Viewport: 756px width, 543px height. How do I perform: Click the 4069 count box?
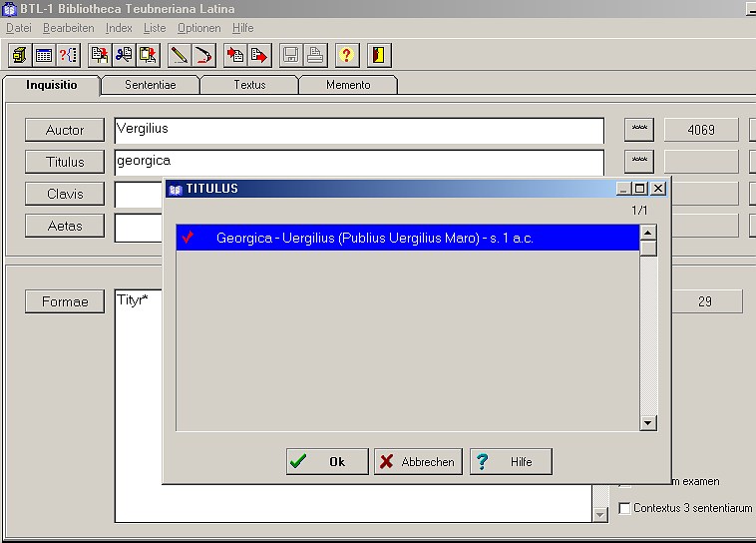(x=701, y=130)
